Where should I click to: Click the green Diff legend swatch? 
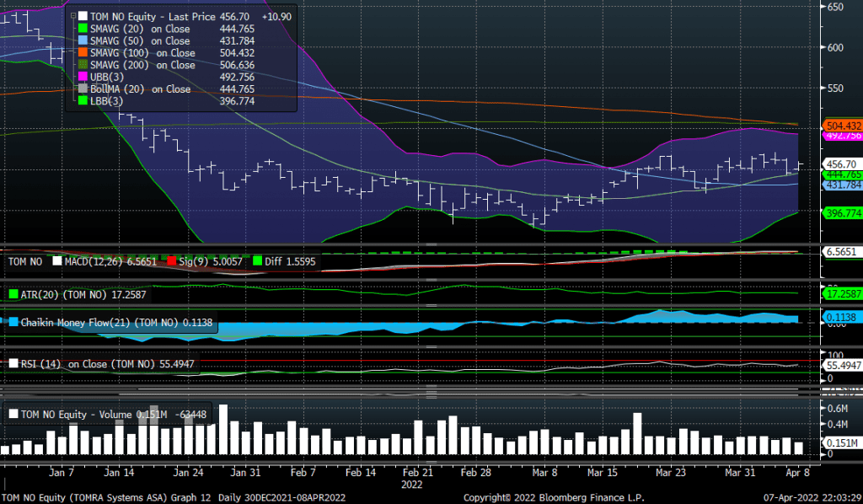pyautogui.click(x=257, y=261)
